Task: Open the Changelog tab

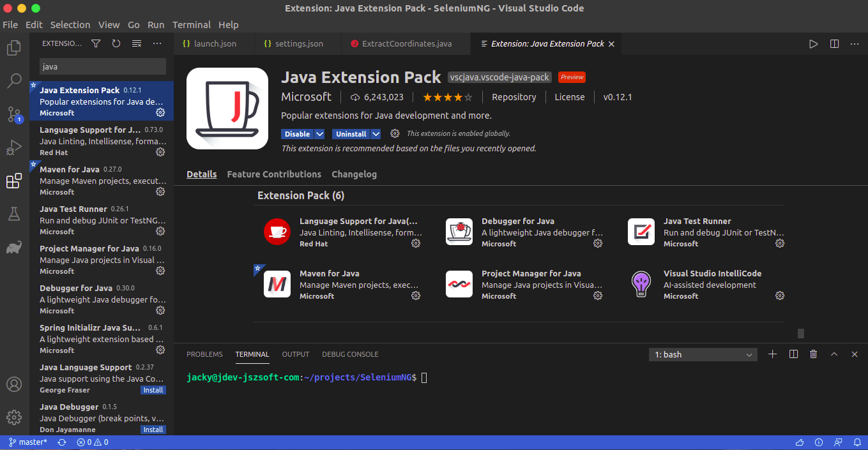Action: [x=354, y=174]
